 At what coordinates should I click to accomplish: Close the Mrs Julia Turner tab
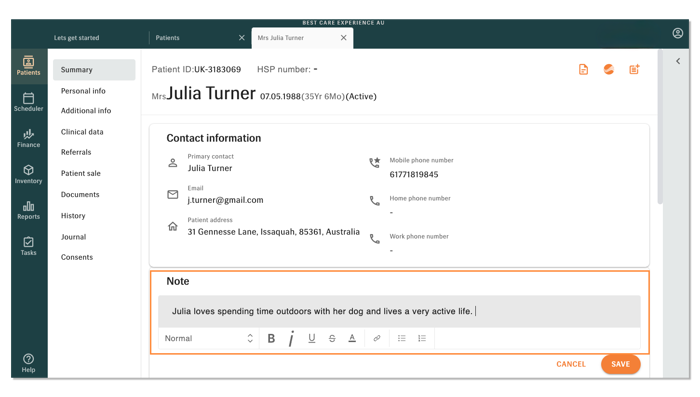click(343, 38)
